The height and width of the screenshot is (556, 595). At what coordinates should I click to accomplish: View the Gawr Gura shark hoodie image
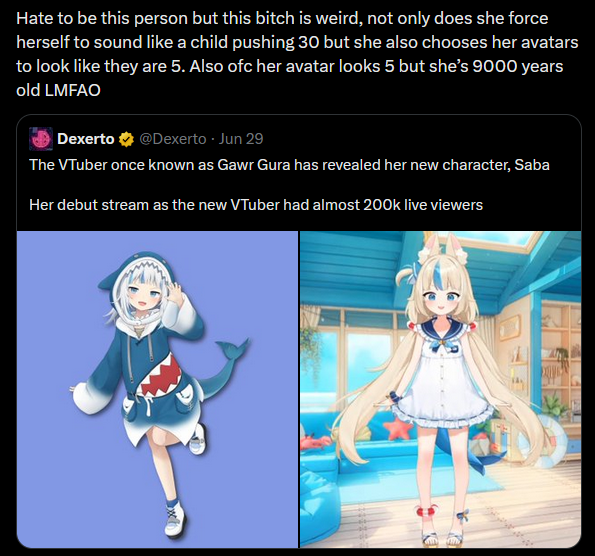[x=157, y=389]
